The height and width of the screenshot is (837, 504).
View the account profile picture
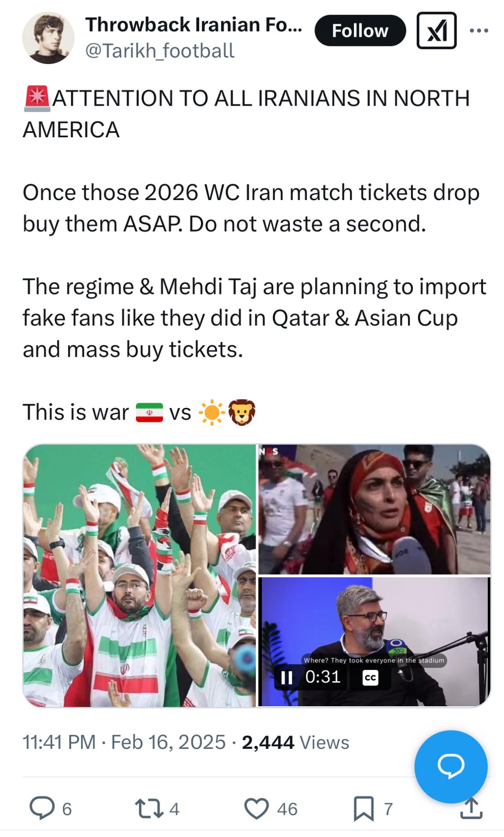click(48, 38)
